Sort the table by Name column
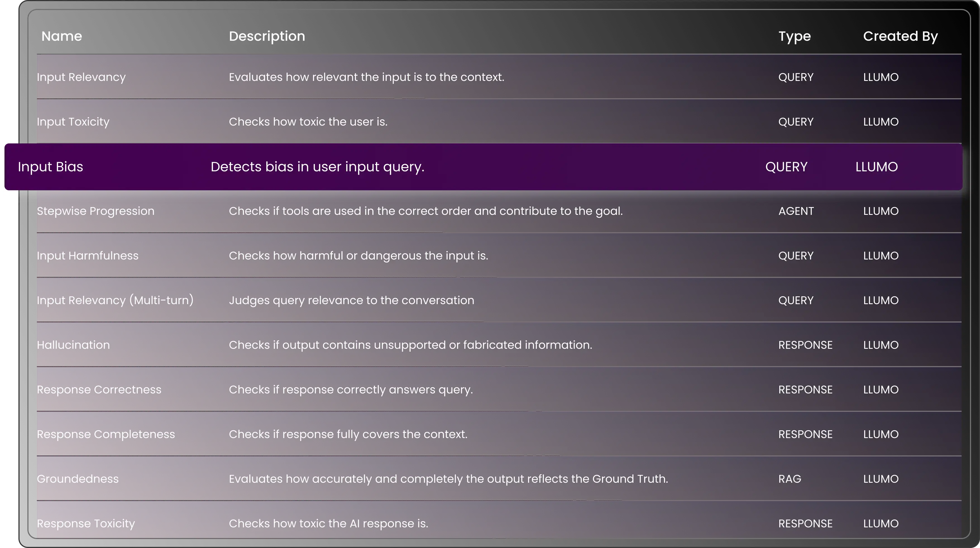This screenshot has height=548, width=980. click(62, 36)
